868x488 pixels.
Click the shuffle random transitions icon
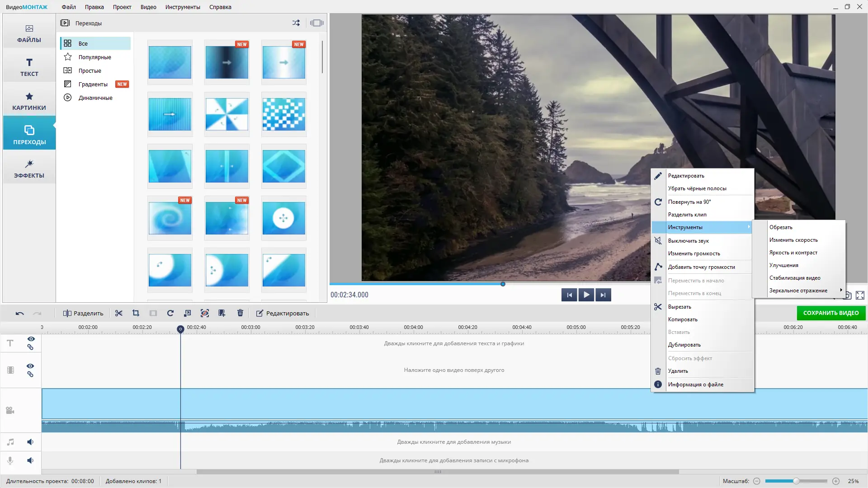296,23
